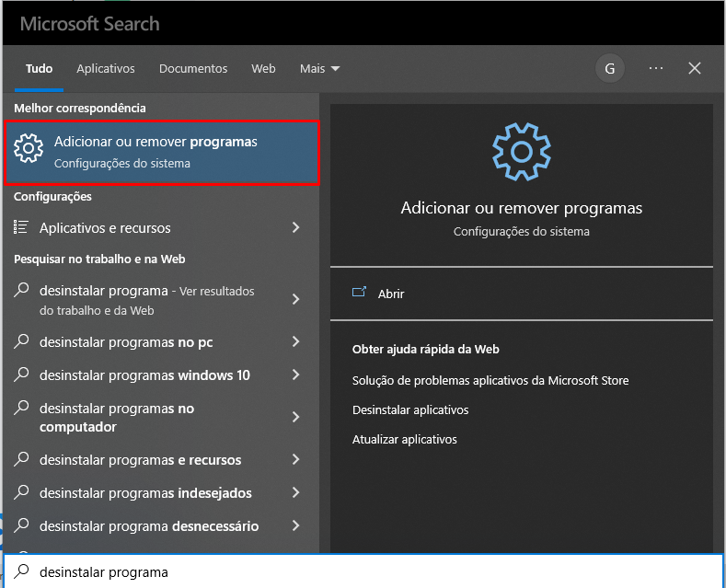Switch to the Documentos tab
Image resolution: width=726 pixels, height=588 pixels.
193,68
